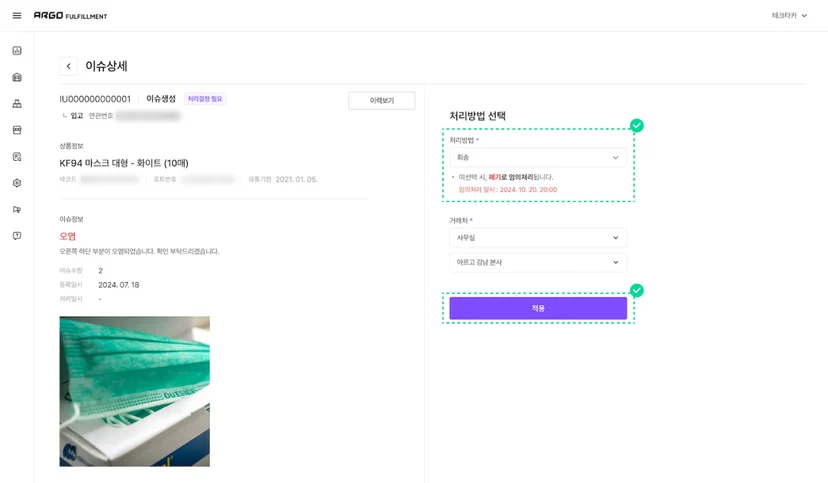The width and height of the screenshot is (828, 483).
Task: Click the issue description about 오른쪽 하단 contamination
Action: tap(139, 251)
